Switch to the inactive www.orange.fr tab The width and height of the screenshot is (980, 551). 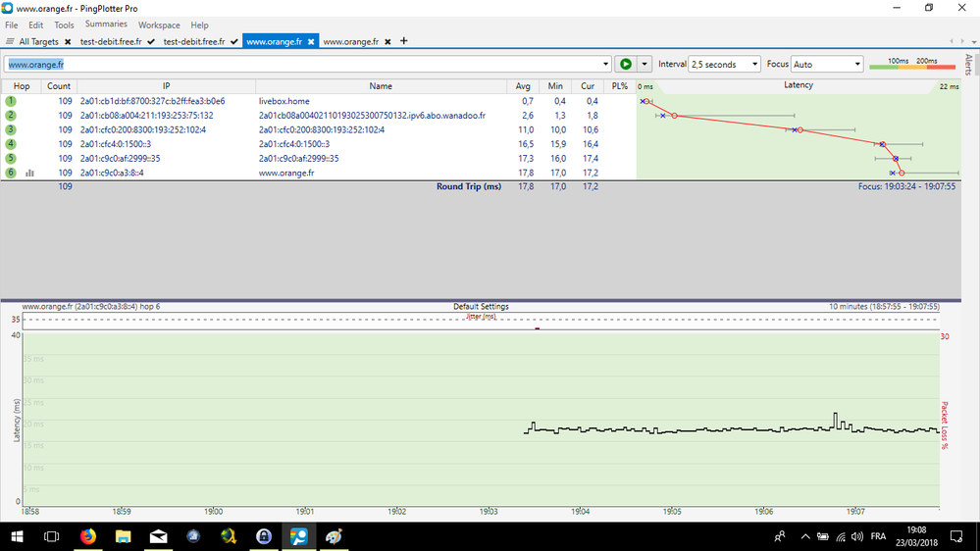click(350, 41)
